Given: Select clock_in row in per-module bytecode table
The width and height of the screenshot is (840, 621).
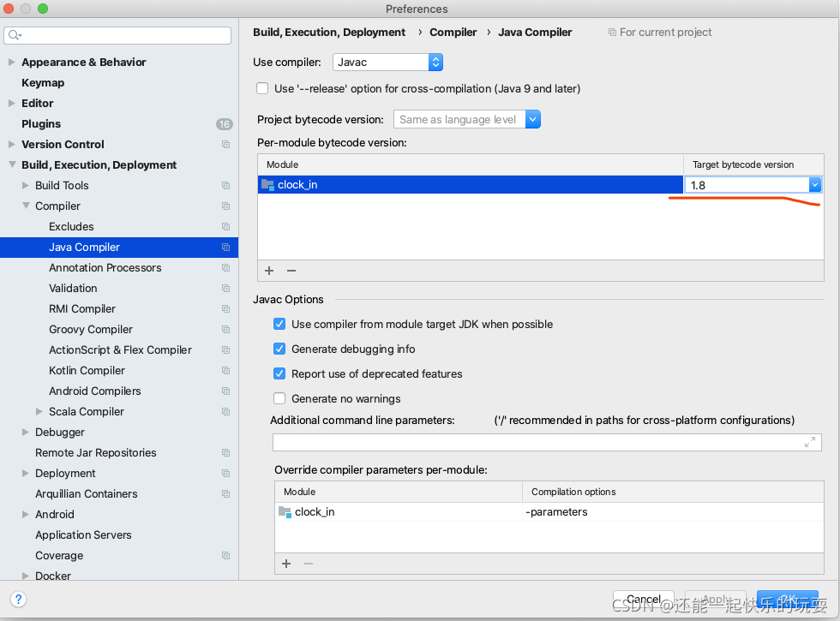Looking at the screenshot, I should (471, 185).
